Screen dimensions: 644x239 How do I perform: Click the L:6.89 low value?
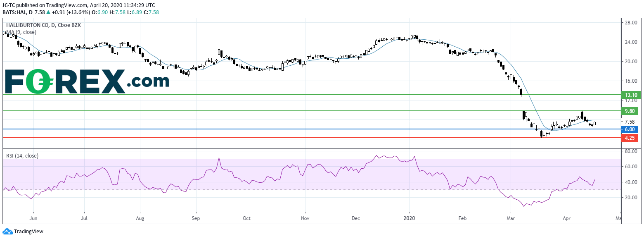(x=135, y=12)
